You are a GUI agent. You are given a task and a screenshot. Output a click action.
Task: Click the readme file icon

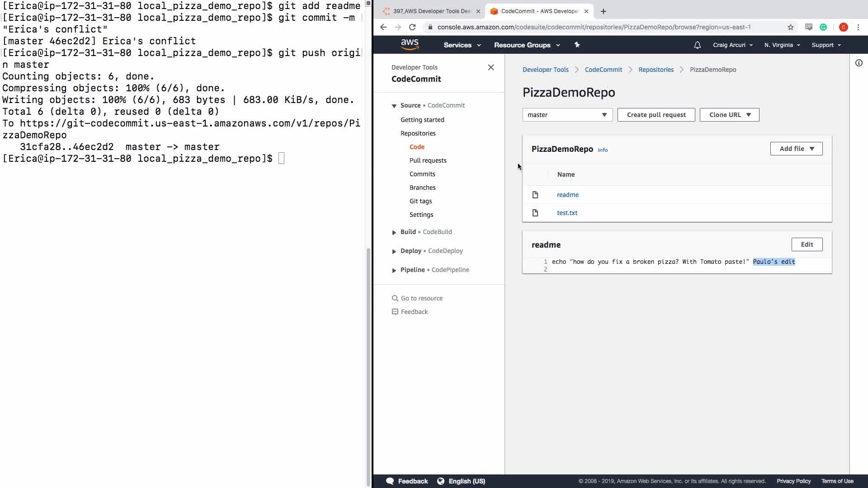point(535,195)
